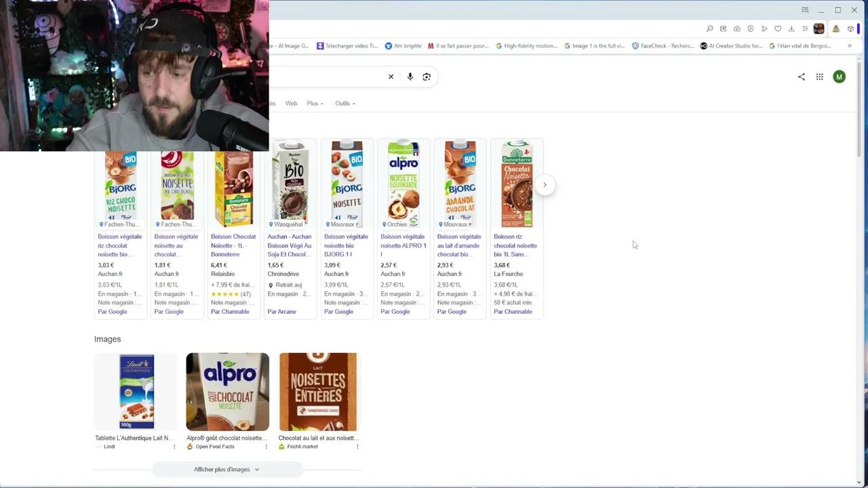Click the heart favorites icon
This screenshot has height=488, width=868.
pyautogui.click(x=778, y=28)
